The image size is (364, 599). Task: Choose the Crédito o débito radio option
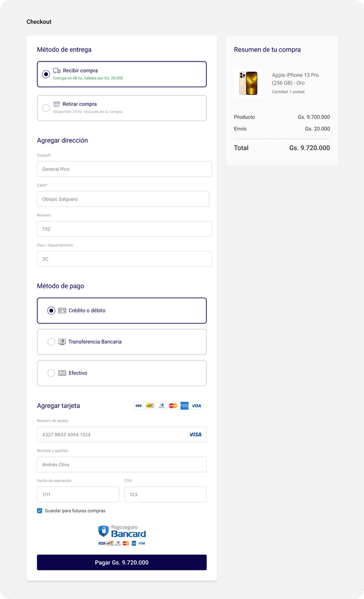(51, 311)
